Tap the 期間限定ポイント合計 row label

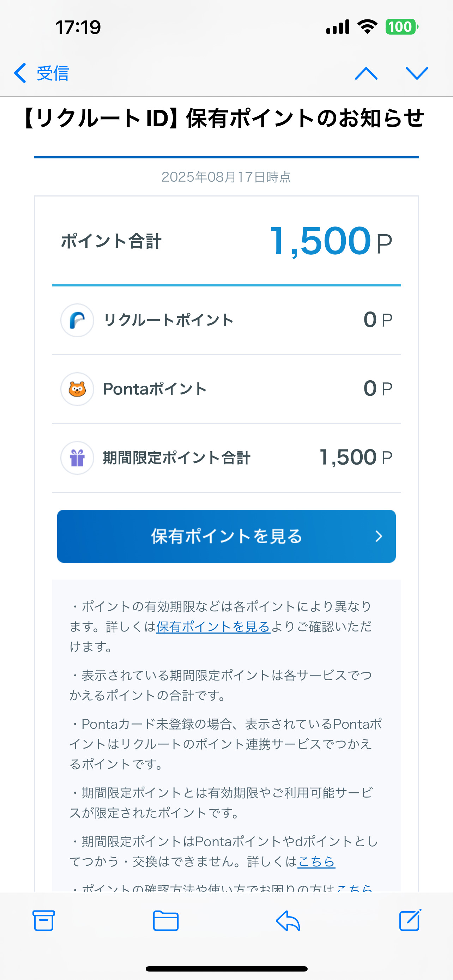(176, 458)
